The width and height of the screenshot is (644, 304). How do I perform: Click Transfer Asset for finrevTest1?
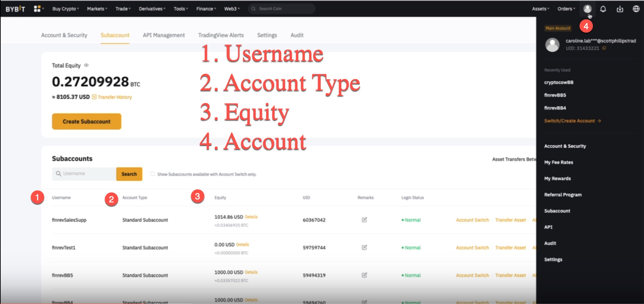point(511,248)
